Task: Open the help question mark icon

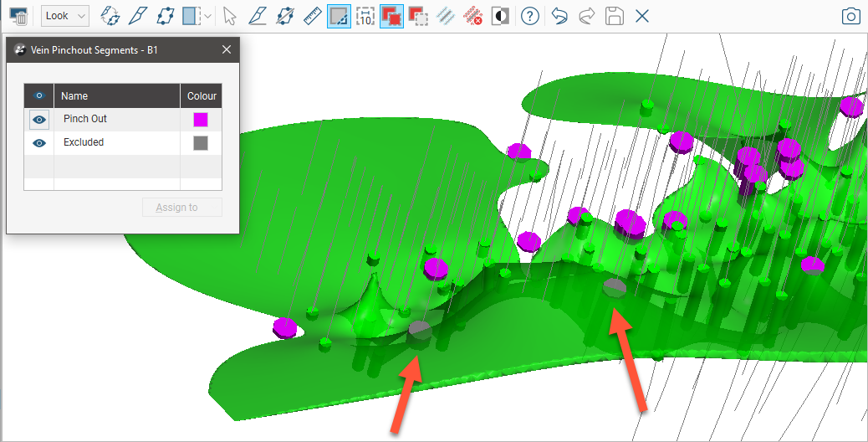Action: tap(529, 16)
